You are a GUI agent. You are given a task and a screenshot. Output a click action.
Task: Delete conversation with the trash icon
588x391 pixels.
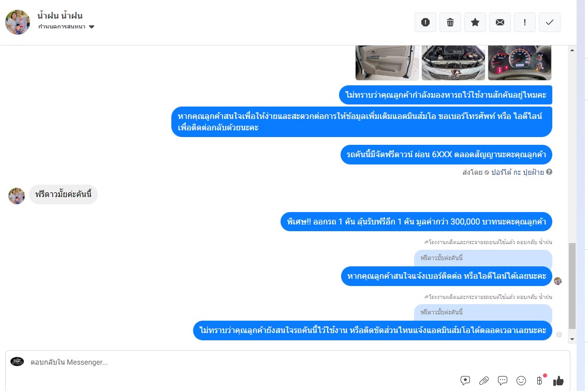coord(450,22)
